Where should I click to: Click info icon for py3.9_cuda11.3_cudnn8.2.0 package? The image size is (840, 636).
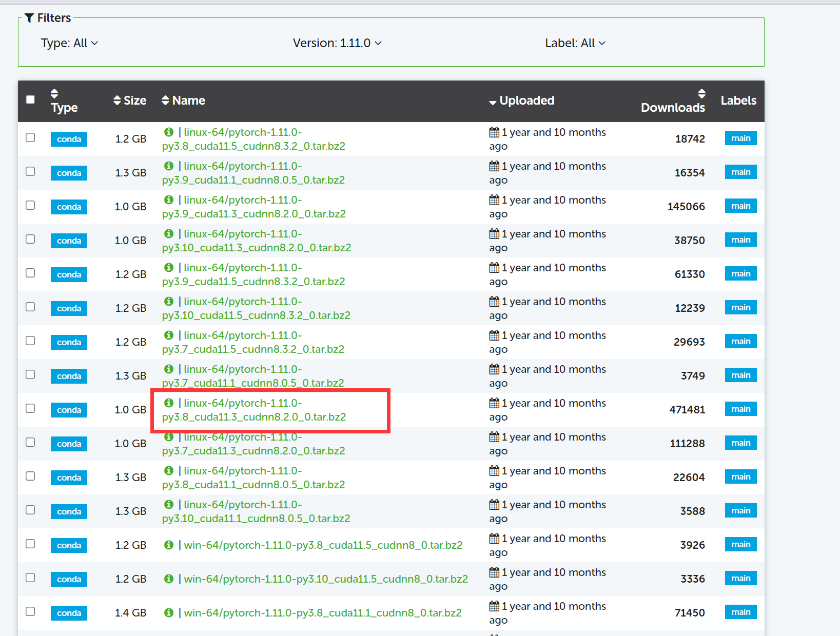pos(168,200)
